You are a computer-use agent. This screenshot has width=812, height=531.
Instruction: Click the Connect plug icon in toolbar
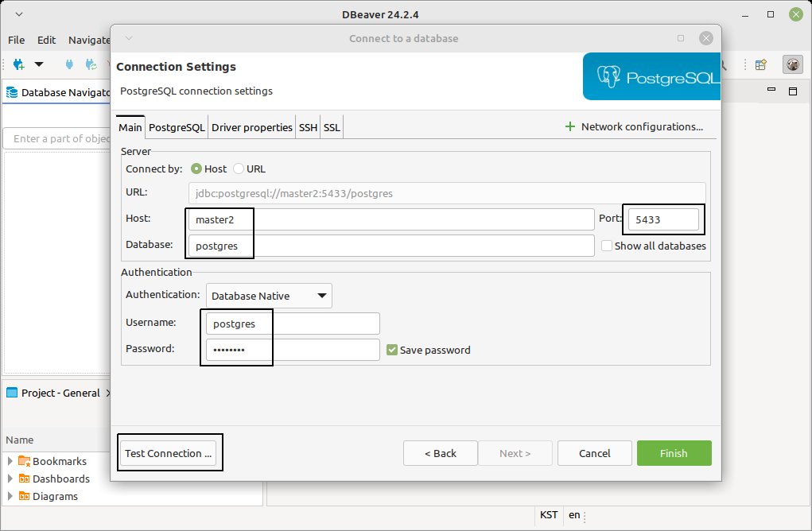tap(69, 64)
